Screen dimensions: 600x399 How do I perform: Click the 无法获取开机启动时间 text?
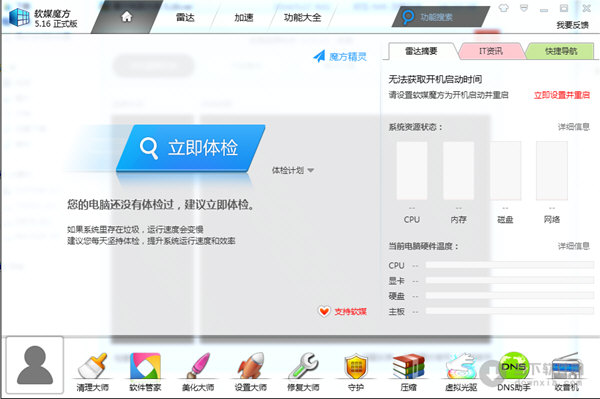tap(435, 79)
